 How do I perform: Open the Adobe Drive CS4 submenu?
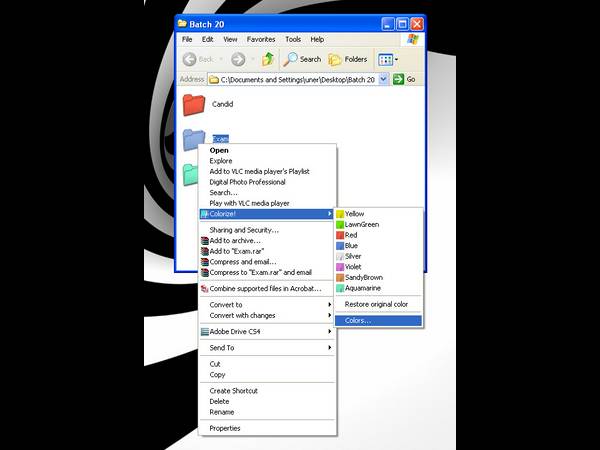coord(236,331)
